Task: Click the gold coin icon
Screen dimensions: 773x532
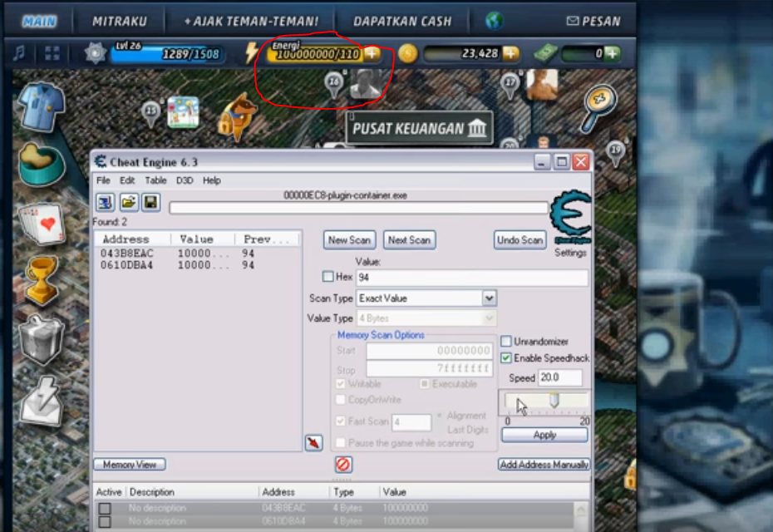Action: coord(408,53)
